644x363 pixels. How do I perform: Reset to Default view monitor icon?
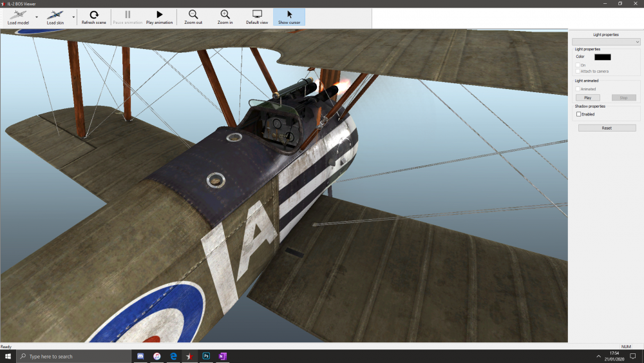tap(257, 15)
